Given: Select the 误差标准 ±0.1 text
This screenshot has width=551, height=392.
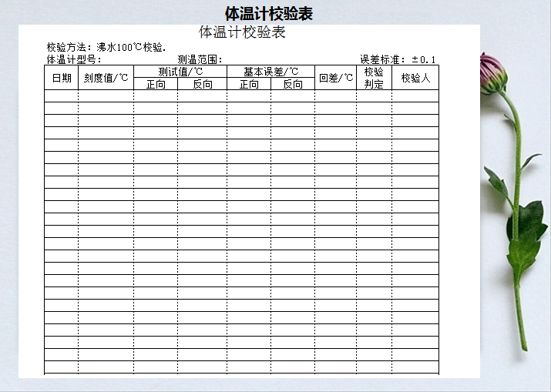Looking at the screenshot, I should click(x=398, y=59).
